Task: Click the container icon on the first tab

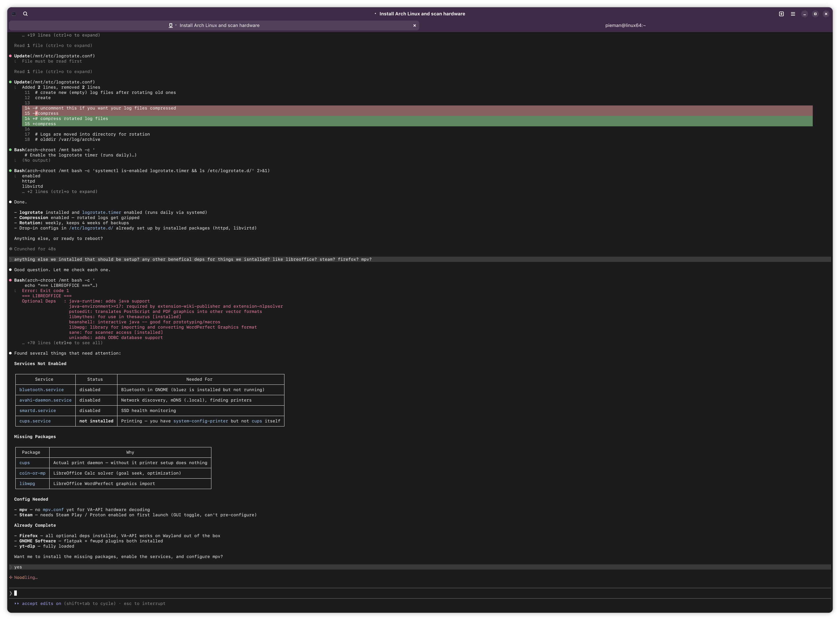Action: [x=170, y=25]
